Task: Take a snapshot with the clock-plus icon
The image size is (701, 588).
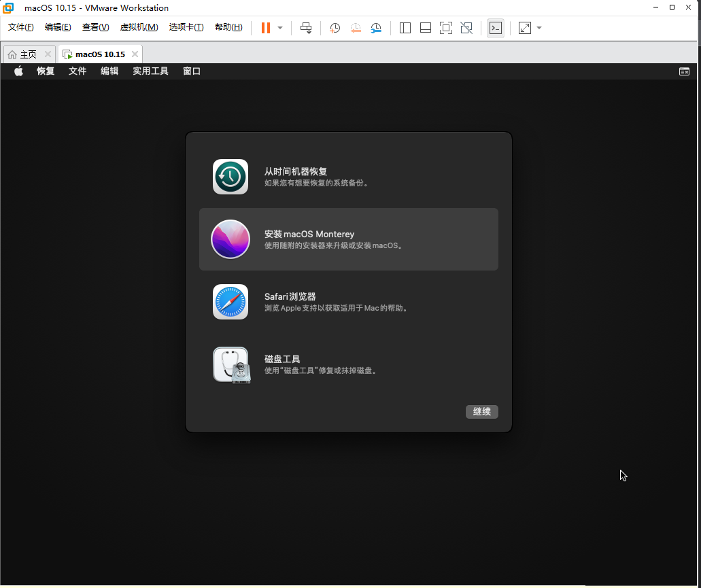Action: 335,28
